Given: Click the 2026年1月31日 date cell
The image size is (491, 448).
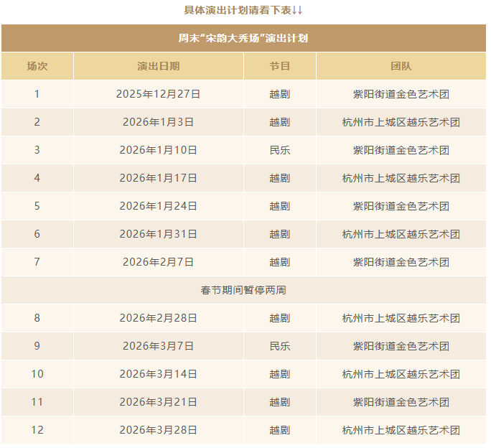Looking at the screenshot, I should click(158, 234).
